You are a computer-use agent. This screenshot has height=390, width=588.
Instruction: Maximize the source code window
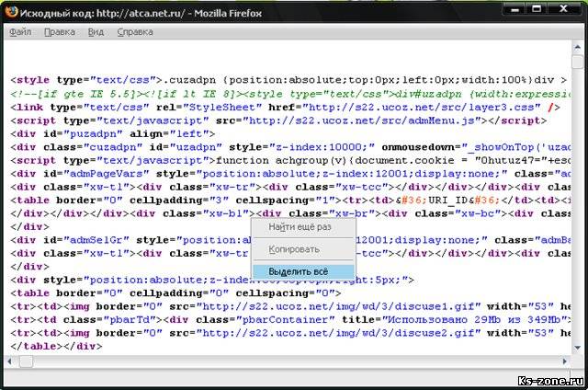coord(537,9)
